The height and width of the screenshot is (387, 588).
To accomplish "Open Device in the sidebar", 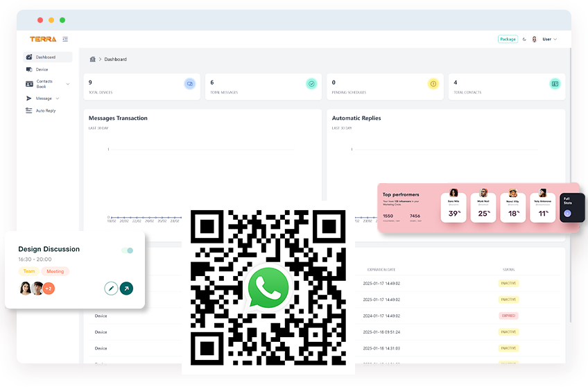I will coord(42,69).
